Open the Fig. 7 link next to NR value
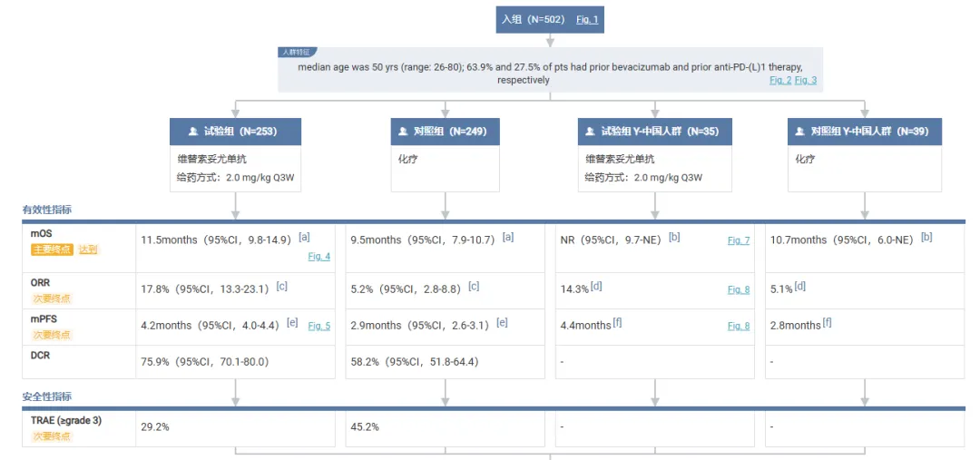This screenshot has width=980, height=460. tap(739, 240)
